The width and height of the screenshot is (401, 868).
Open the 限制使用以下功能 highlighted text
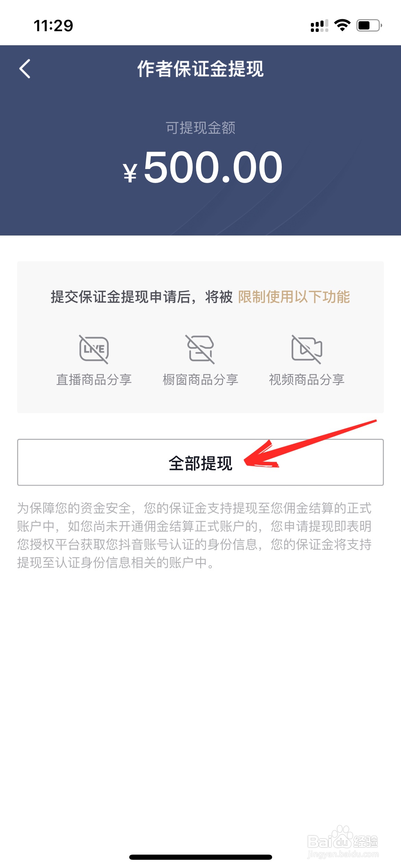tap(294, 297)
